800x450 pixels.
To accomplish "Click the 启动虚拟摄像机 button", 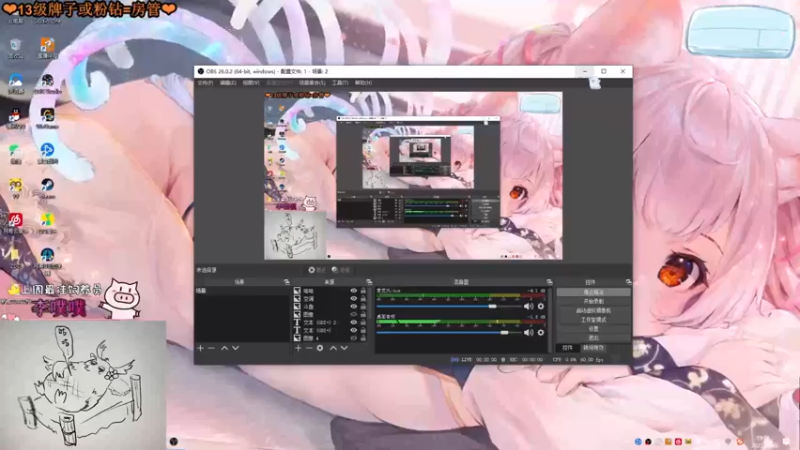I will point(593,310).
